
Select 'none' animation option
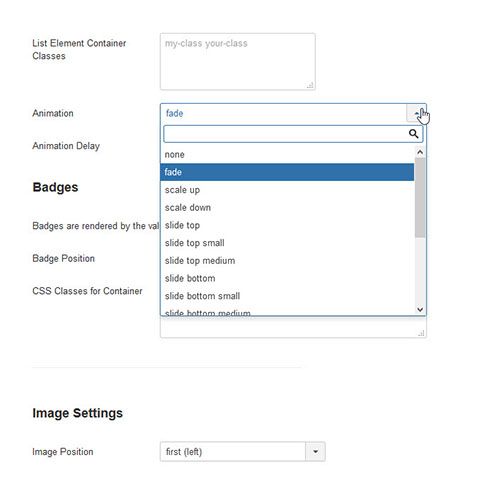point(287,155)
